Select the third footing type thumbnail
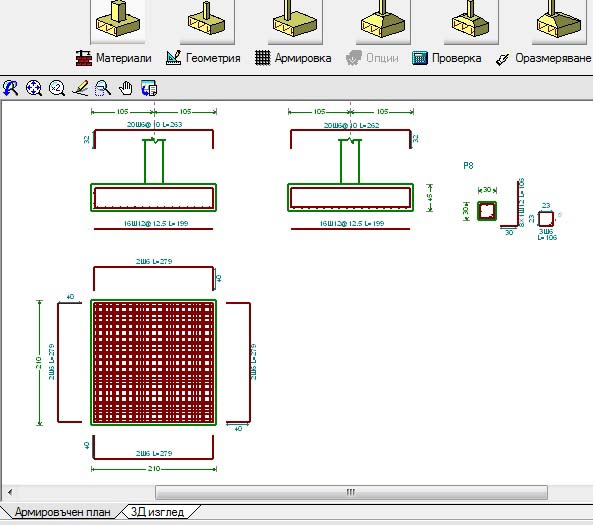This screenshot has height=525, width=595. 295,21
